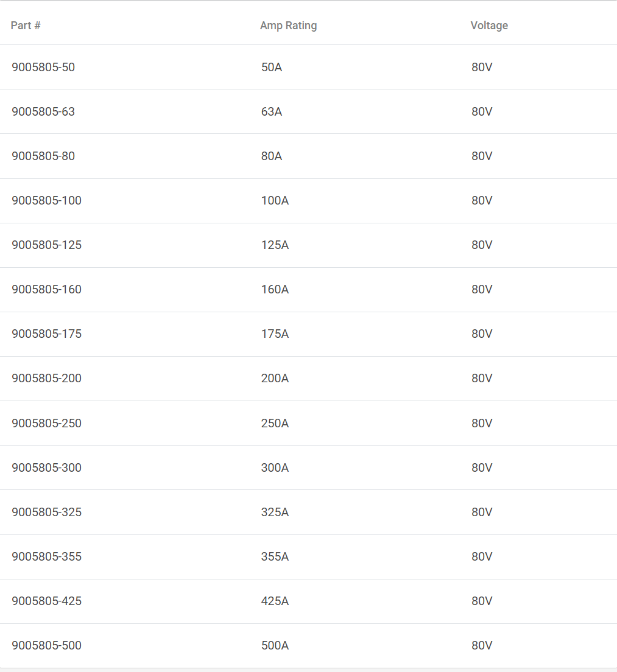This screenshot has height=672, width=617.
Task: Click part number 9005805-160
Action: coord(46,289)
